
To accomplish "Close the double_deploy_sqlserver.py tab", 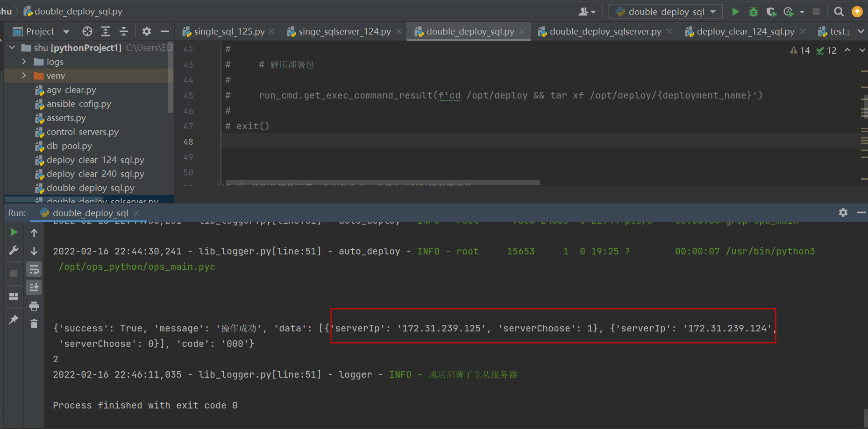I will pyautogui.click(x=669, y=31).
